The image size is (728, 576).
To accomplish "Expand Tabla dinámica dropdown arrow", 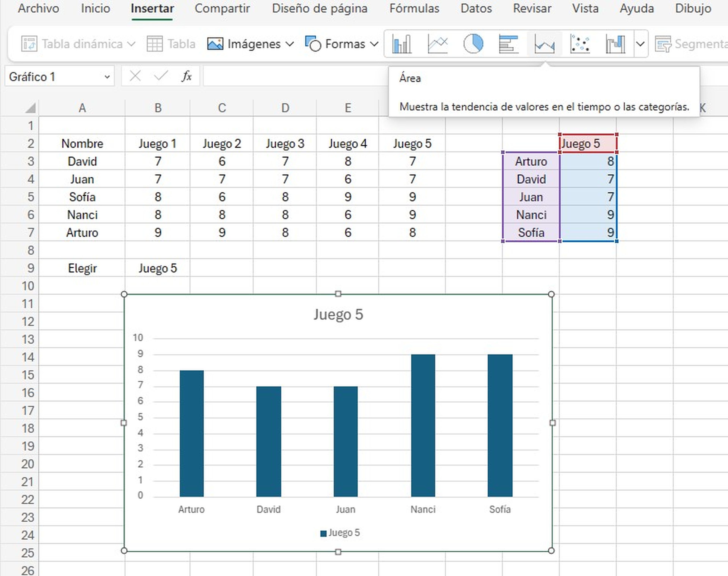I will (x=132, y=44).
